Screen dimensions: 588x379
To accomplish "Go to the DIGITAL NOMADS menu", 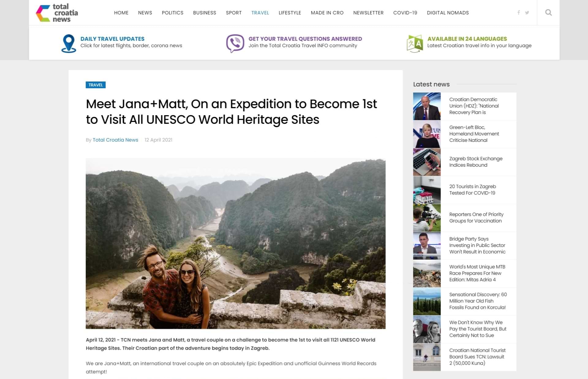I will [x=447, y=13].
